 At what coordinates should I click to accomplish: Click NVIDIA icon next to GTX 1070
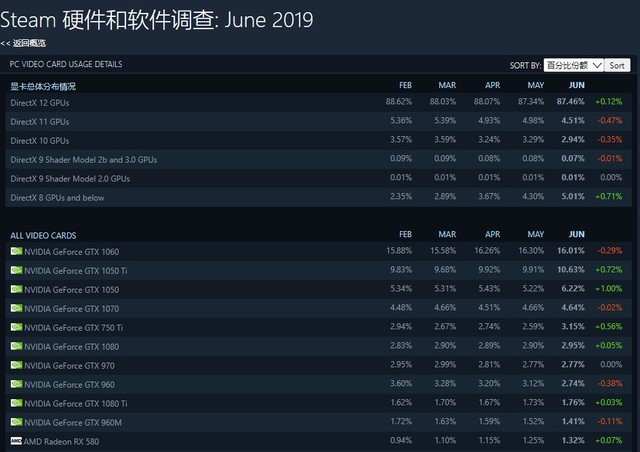click(x=16, y=308)
